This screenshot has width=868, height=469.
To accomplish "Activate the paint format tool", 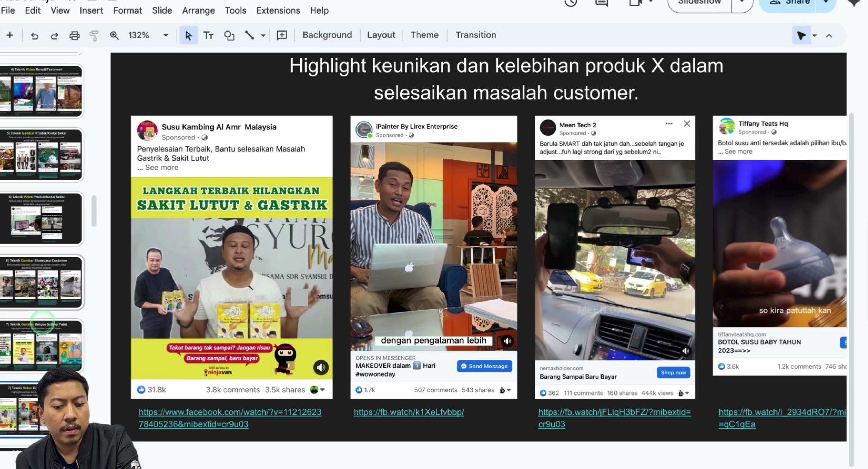I will click(x=94, y=36).
